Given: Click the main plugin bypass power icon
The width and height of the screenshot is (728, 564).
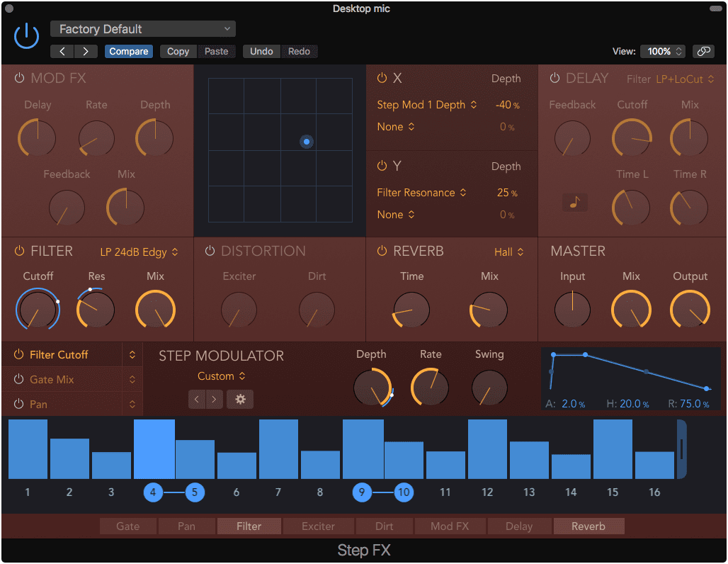Looking at the screenshot, I should point(25,35).
